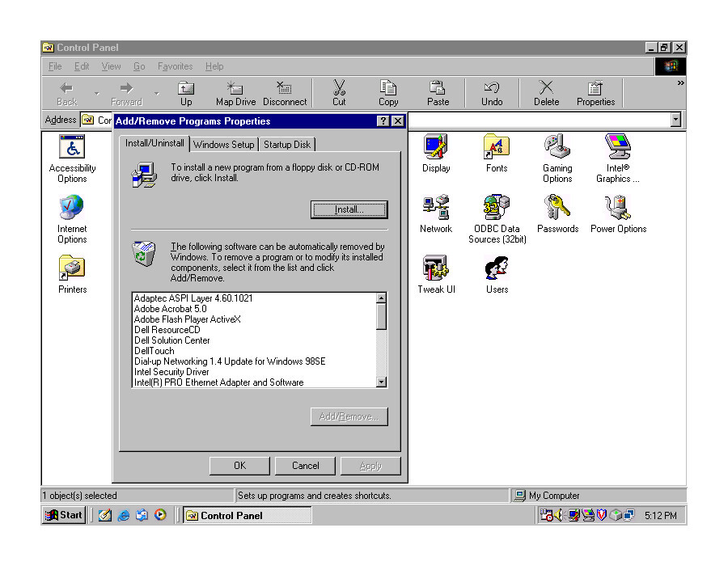The image size is (728, 566).
Task: Open the Passwords icon
Action: point(557,214)
